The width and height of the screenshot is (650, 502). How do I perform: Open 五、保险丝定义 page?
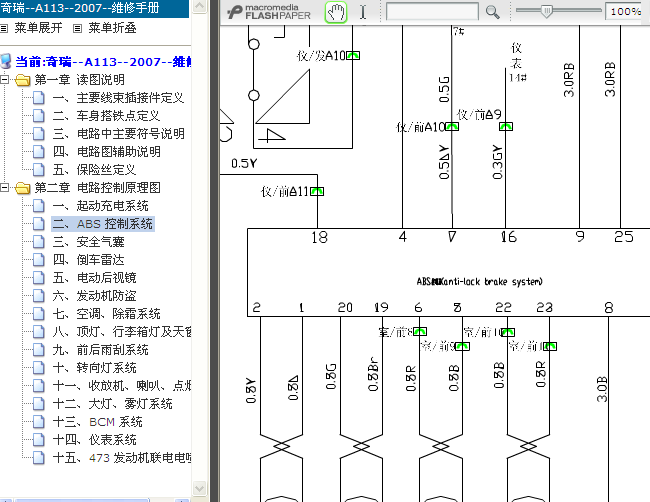pos(94,170)
